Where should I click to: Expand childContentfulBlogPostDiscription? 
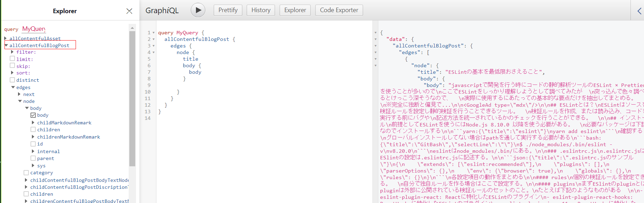[26, 187]
